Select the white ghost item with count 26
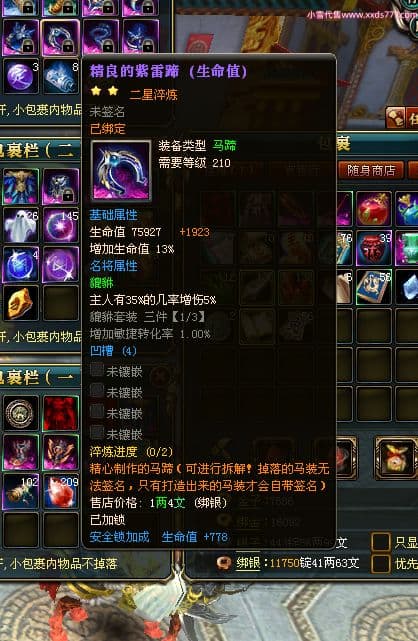Image resolution: width=418 pixels, height=641 pixels. (x=21, y=225)
